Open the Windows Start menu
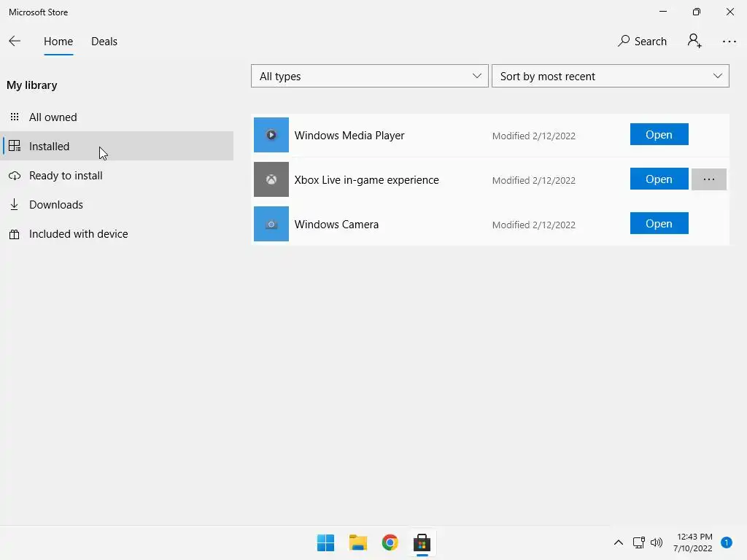The image size is (747, 560). tap(325, 542)
